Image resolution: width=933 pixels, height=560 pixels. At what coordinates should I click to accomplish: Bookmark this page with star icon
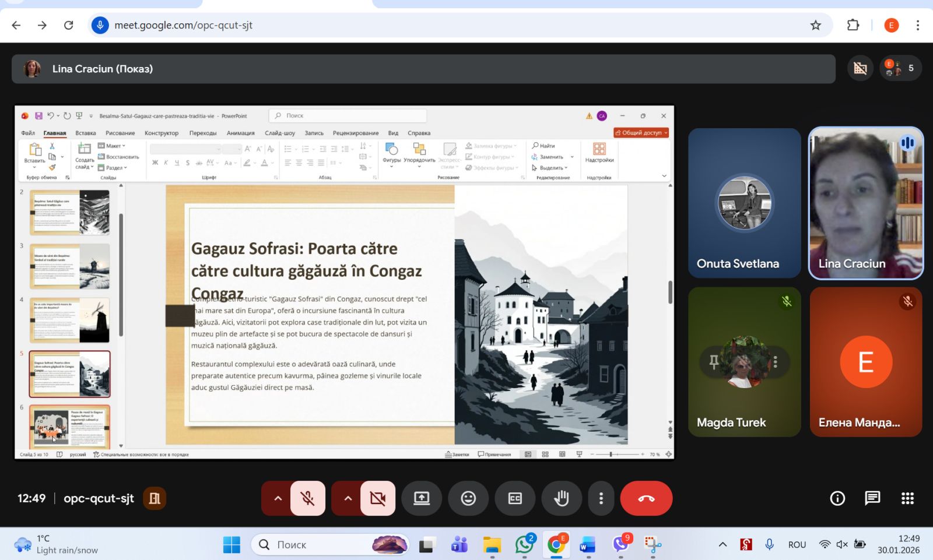(x=815, y=25)
